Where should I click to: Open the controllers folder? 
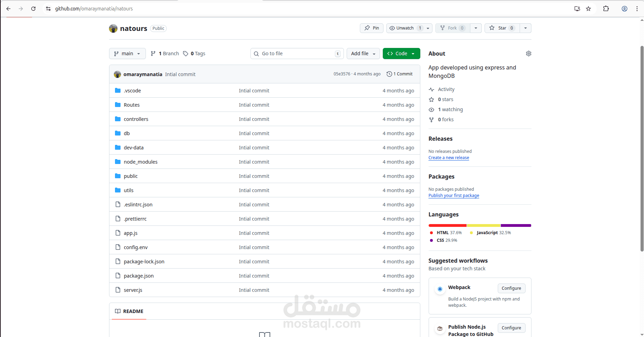point(136,119)
